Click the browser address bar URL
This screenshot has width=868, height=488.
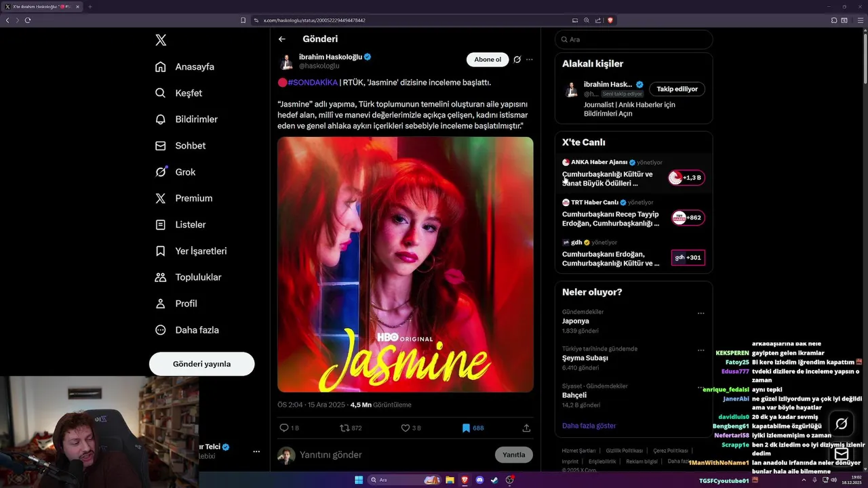[x=314, y=20]
